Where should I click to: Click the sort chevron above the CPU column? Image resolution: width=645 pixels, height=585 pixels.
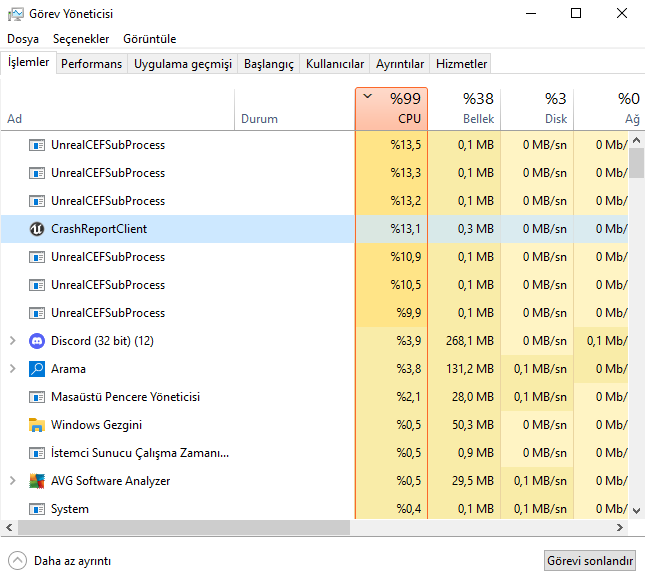(368, 96)
